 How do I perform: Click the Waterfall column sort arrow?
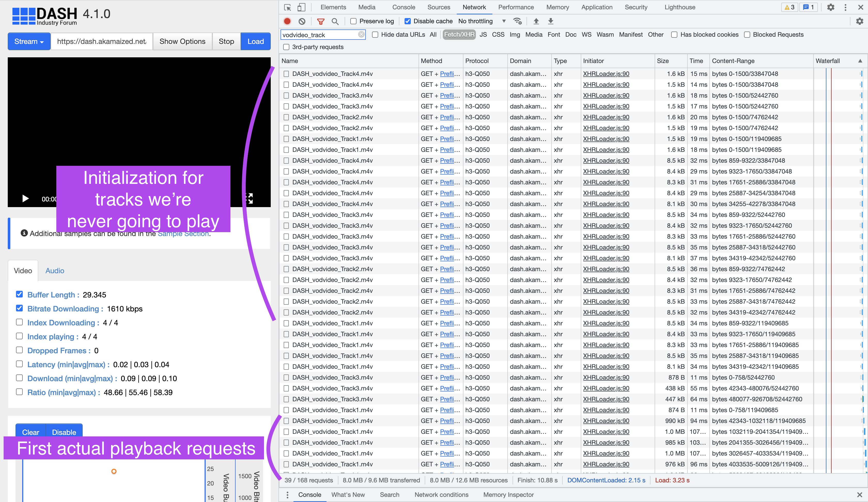point(860,61)
